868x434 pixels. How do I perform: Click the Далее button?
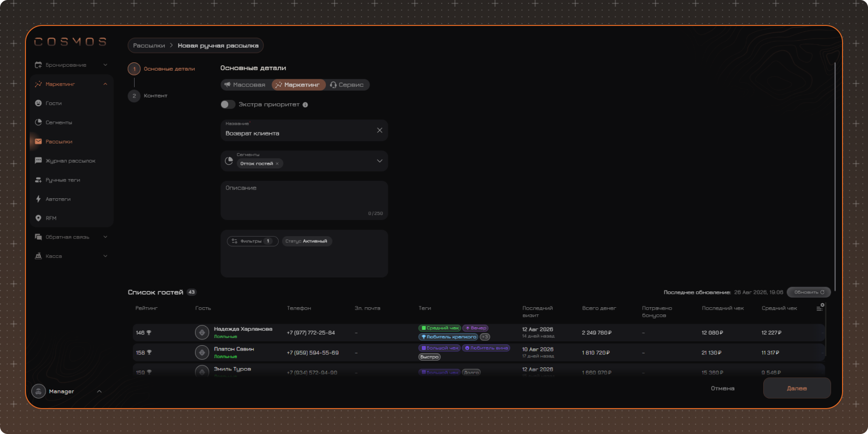(x=797, y=388)
